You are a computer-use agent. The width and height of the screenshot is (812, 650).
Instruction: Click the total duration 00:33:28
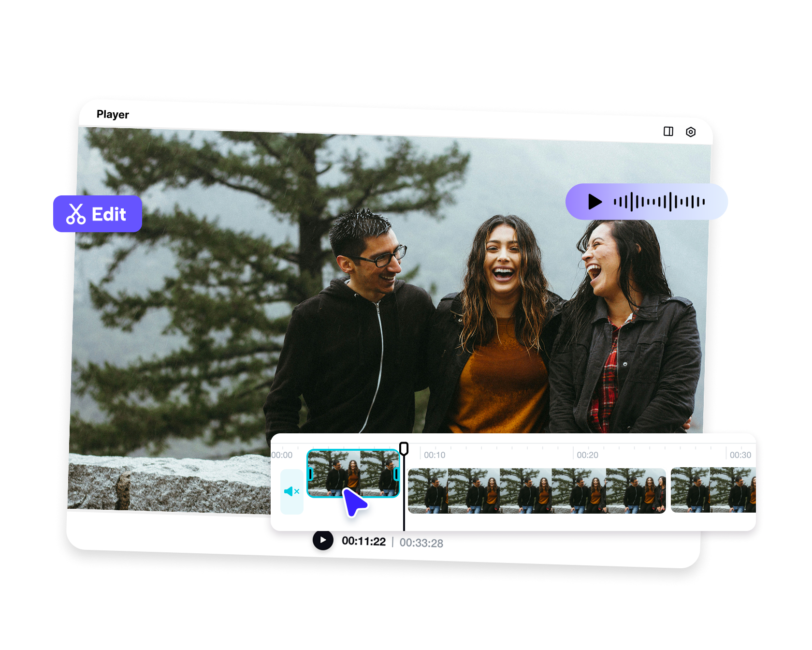point(421,543)
